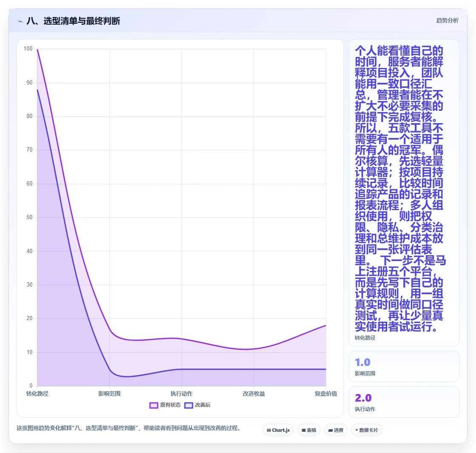Click the 转化路径 summary card text
Viewport: 476px width, 453px height.
[400, 189]
